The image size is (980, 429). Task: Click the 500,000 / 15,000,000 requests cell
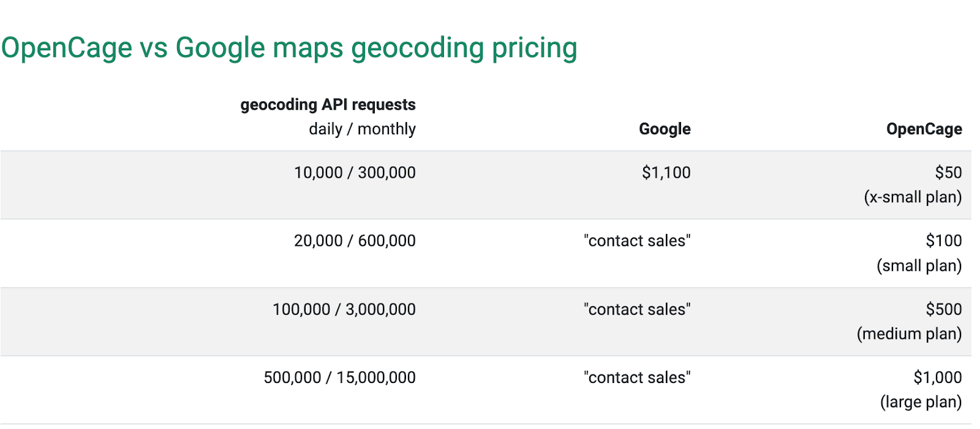point(340,378)
